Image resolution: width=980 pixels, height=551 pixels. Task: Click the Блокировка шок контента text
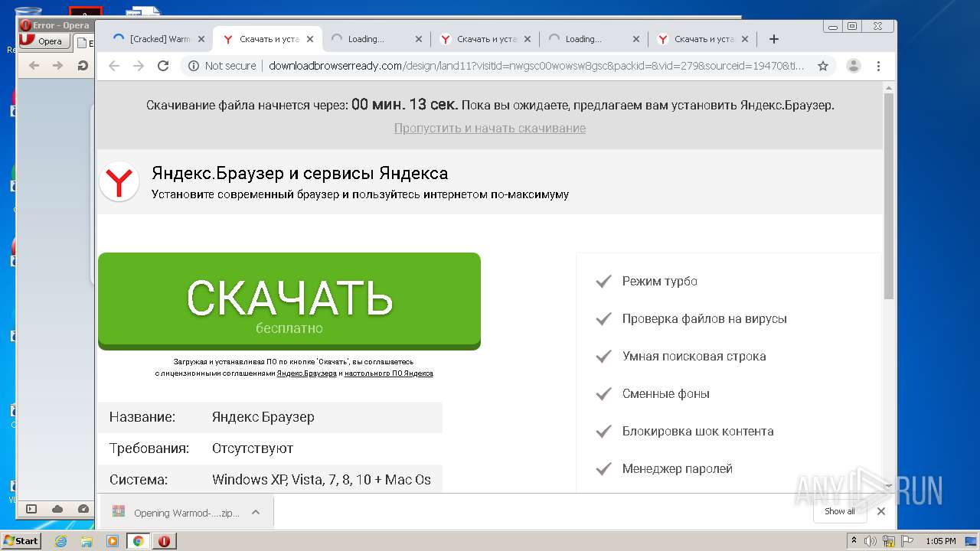(x=697, y=431)
